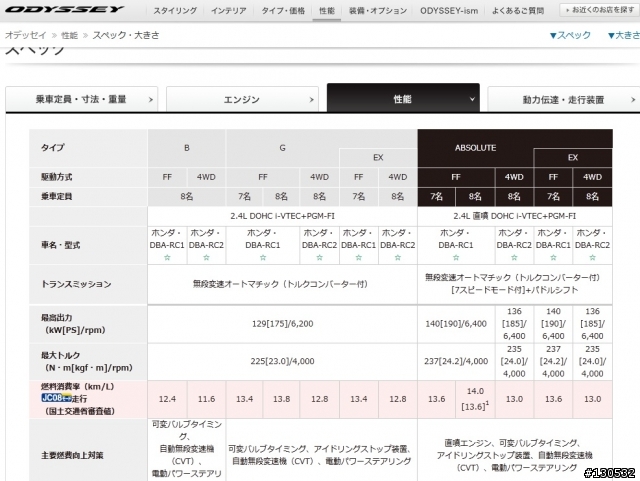Jump to ▼大きさ anchor link

coord(624,35)
